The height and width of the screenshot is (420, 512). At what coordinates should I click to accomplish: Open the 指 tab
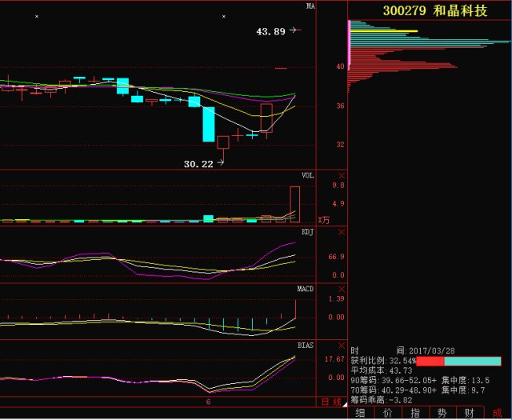coord(415,413)
